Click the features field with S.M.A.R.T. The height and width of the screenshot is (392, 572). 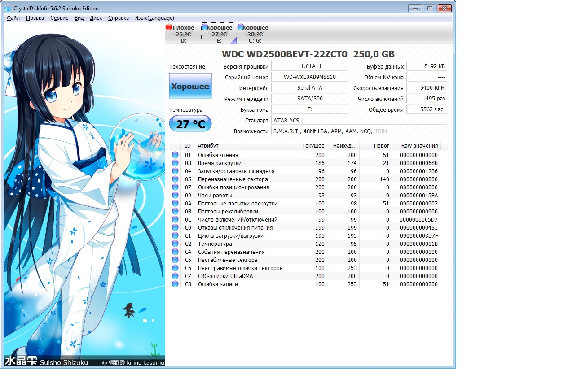359,131
